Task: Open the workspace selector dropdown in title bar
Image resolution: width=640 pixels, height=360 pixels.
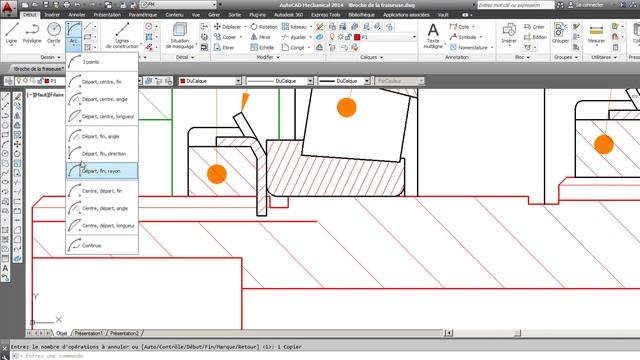Action: [x=214, y=5]
